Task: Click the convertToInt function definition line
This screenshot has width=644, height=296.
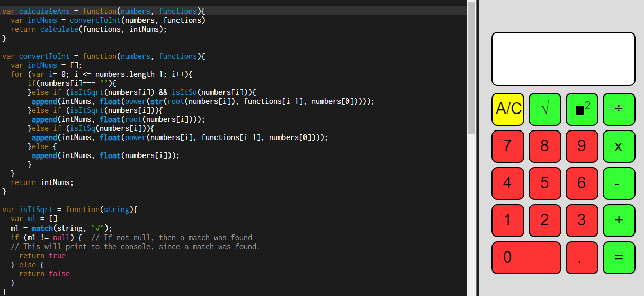Action: tap(104, 56)
